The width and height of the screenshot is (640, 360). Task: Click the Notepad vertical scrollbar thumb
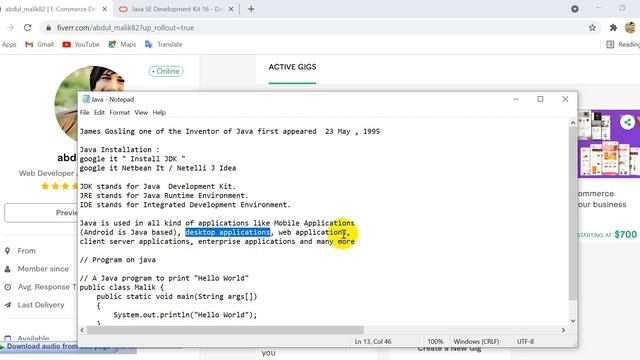click(x=573, y=213)
